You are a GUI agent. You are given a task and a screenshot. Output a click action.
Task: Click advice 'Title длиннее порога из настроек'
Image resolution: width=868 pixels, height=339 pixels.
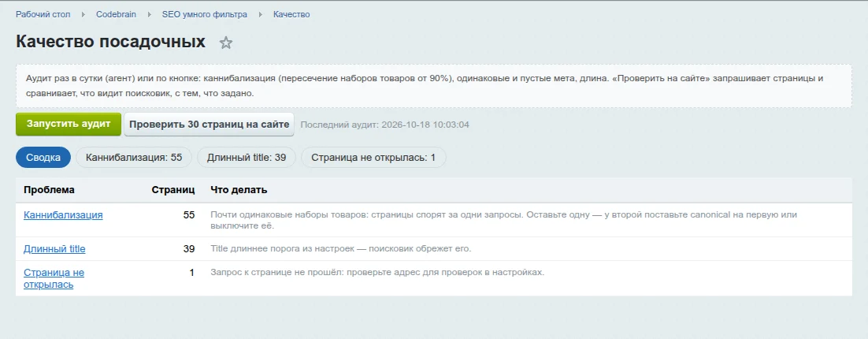pos(341,248)
